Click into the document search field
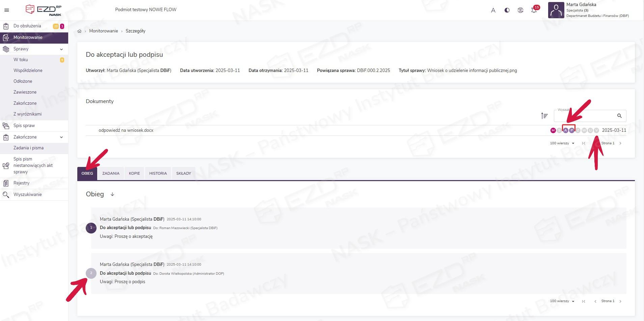644x321 pixels. pos(585,116)
